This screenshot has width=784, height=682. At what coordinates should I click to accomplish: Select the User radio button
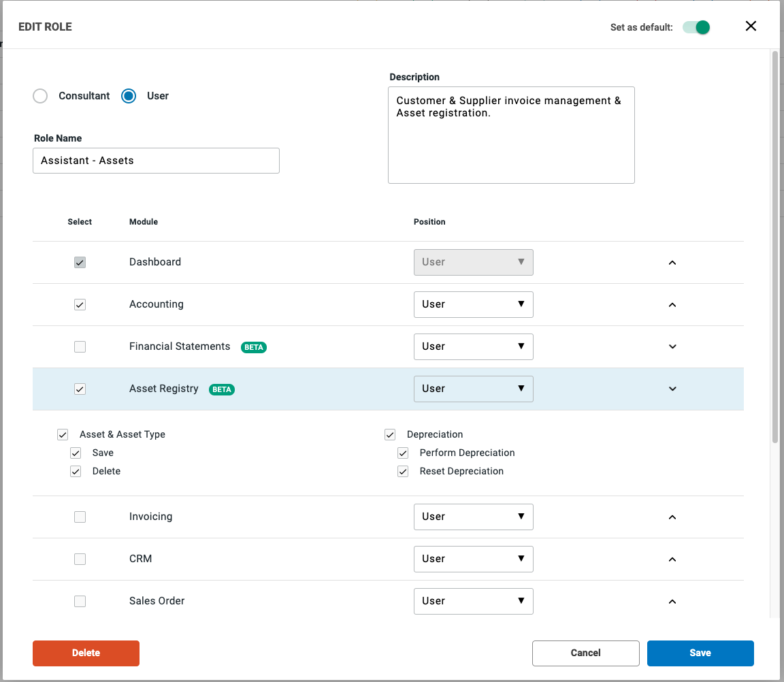pos(129,96)
